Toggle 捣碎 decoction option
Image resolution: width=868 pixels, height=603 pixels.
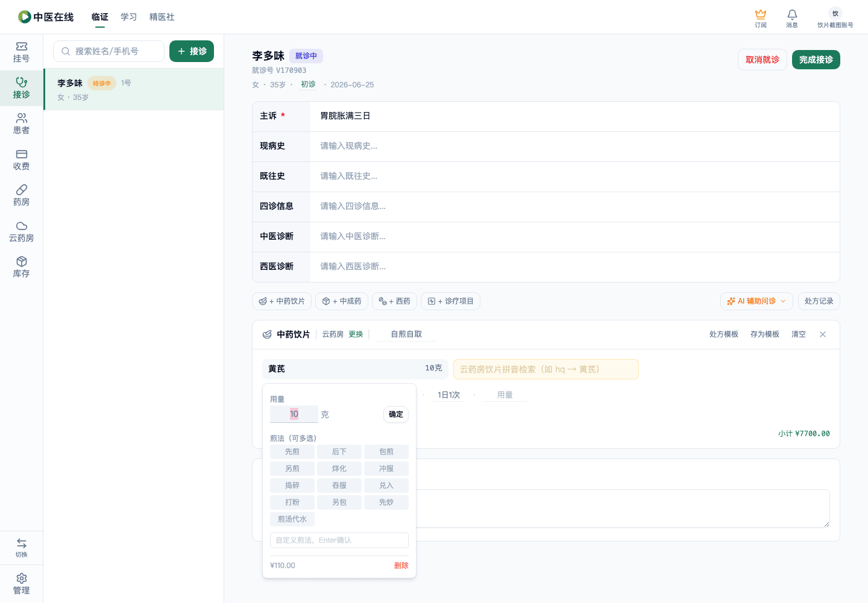pyautogui.click(x=292, y=486)
